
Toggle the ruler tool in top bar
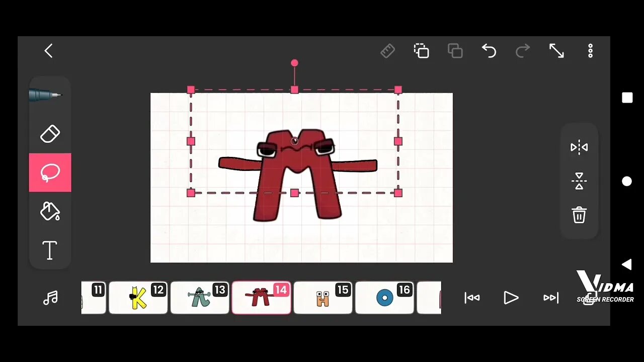(x=387, y=51)
